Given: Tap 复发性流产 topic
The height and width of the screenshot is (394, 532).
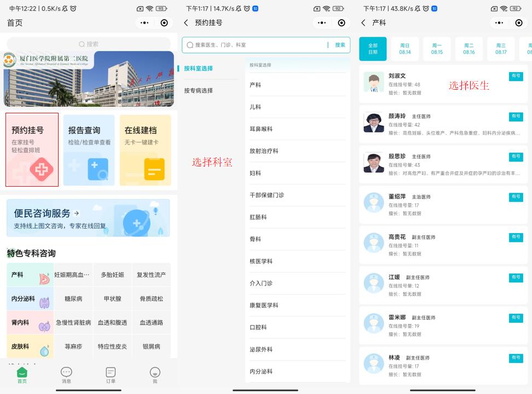Looking at the screenshot, I should click(151, 275).
